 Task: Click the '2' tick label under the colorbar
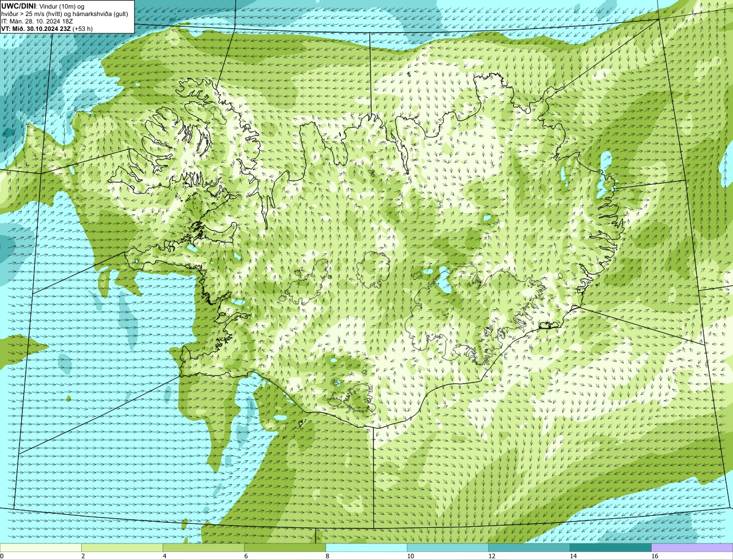point(83,556)
